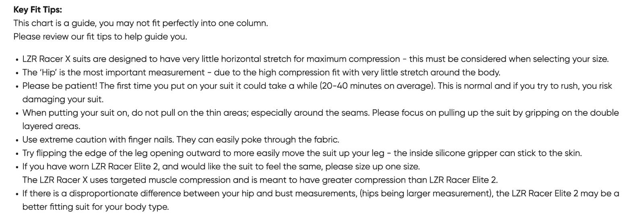Click the 'damaging your suit.' line
644x219 pixels.
pos(63,99)
